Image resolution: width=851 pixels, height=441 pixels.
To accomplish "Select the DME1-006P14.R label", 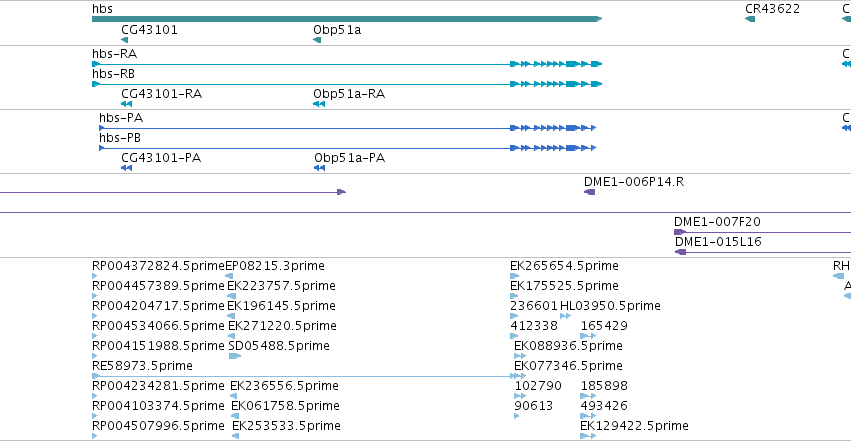I will 634,182.
